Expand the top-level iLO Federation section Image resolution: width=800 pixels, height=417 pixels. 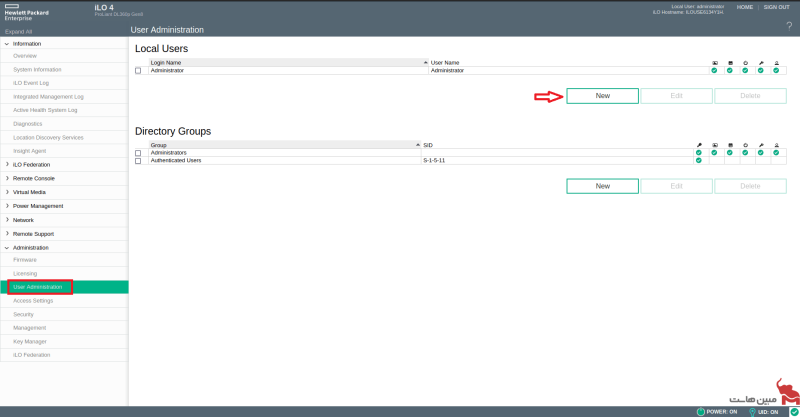(7, 164)
